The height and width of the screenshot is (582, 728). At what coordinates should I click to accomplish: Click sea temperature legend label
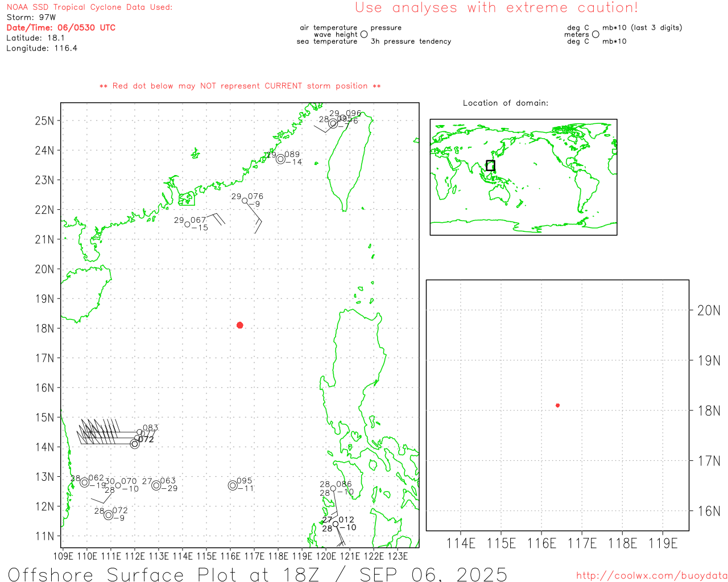327,41
